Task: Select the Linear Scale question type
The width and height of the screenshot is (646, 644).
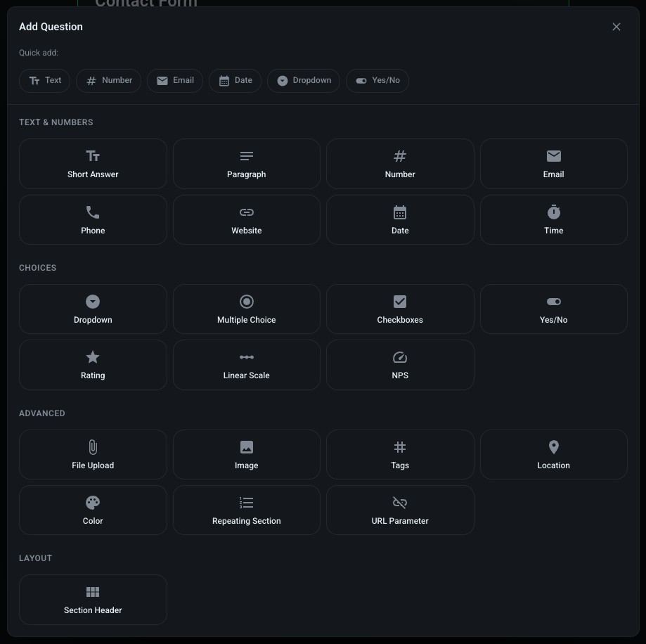Action: point(246,364)
